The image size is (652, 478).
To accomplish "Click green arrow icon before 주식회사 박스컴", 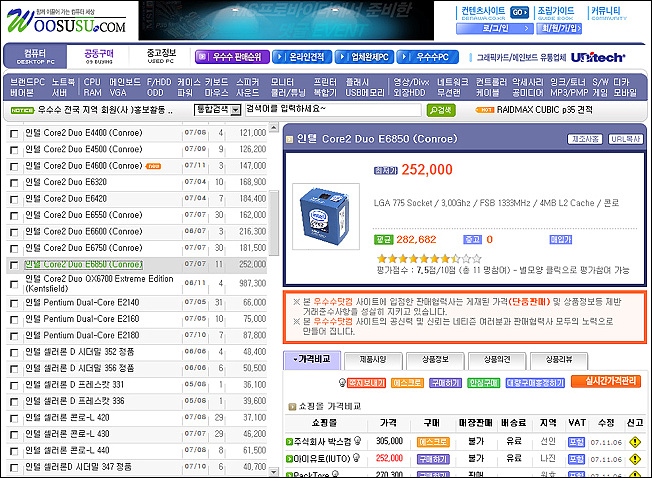I will click(289, 442).
